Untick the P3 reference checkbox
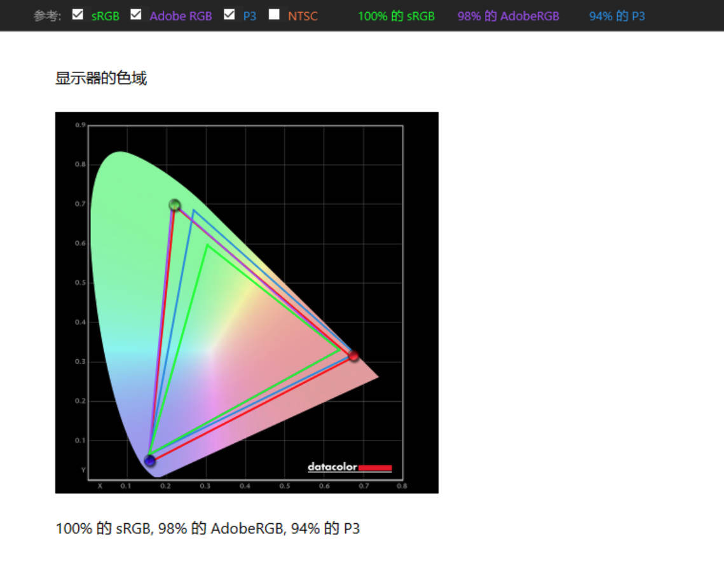Image resolution: width=724 pixels, height=588 pixels. point(229,15)
